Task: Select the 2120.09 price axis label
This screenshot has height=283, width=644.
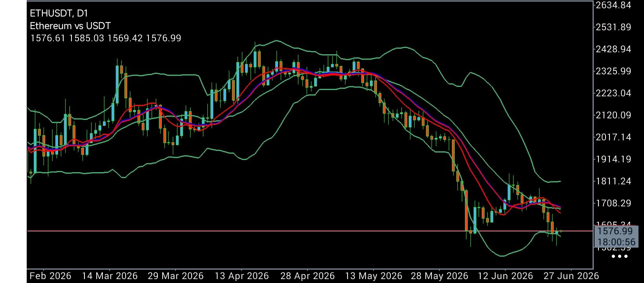Action: point(613,115)
